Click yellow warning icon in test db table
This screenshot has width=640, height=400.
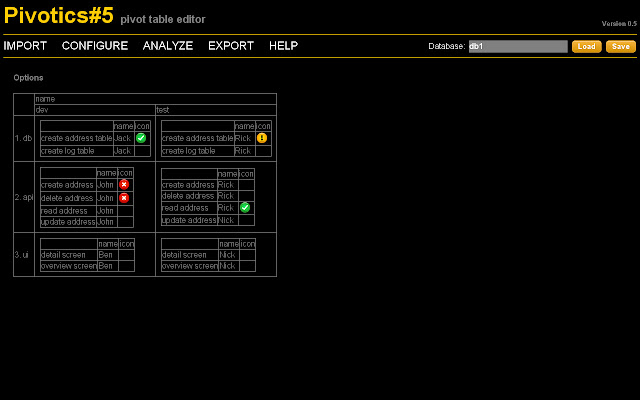coord(262,138)
